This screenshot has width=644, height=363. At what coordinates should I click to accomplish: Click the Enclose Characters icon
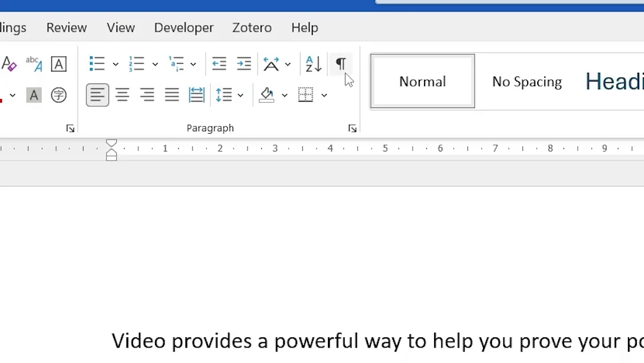point(58,96)
